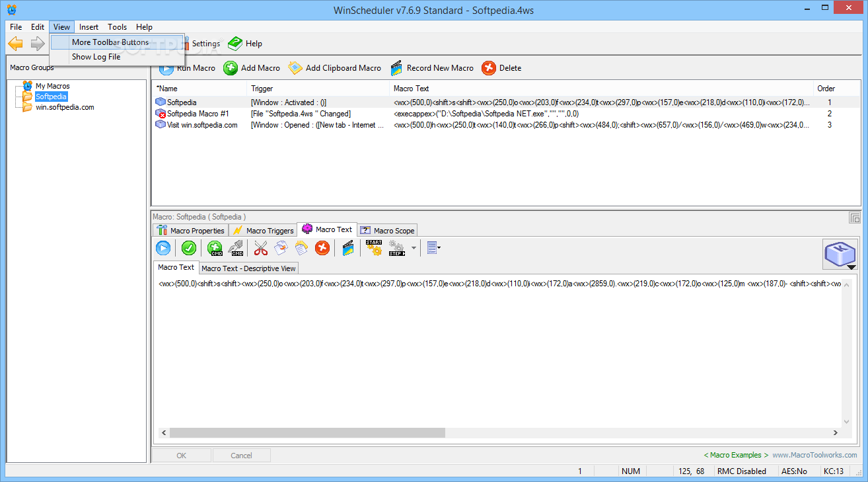Switch to the Macro Properties tab
The image size is (868, 482).
191,230
